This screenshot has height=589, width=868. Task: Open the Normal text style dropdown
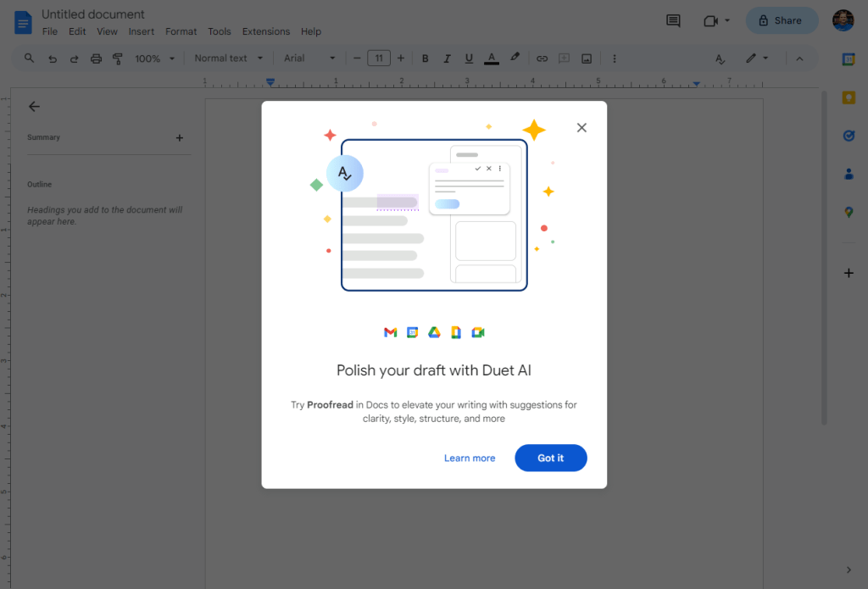(229, 58)
